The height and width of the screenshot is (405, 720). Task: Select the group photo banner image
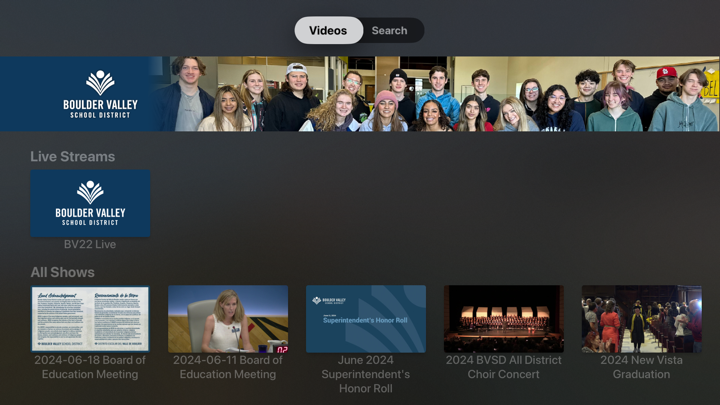point(434,94)
